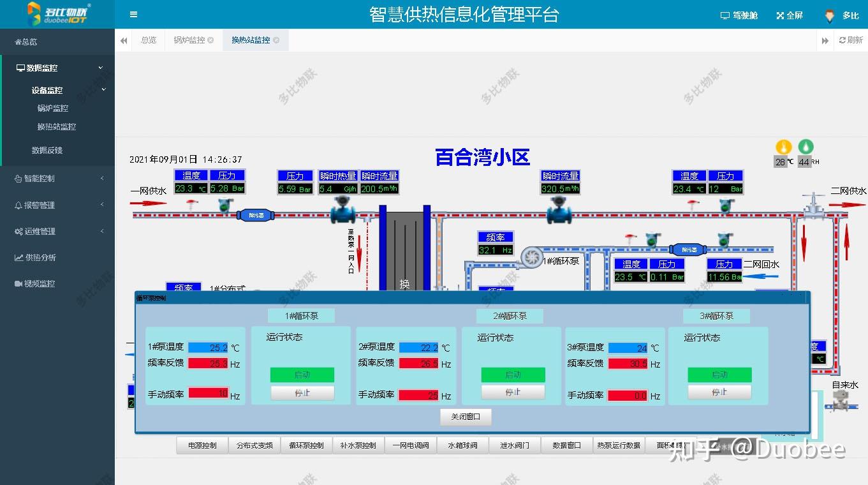Image resolution: width=868 pixels, height=485 pixels.
Task: Click the 1#循环泵 pump icon
Action: coord(531,257)
